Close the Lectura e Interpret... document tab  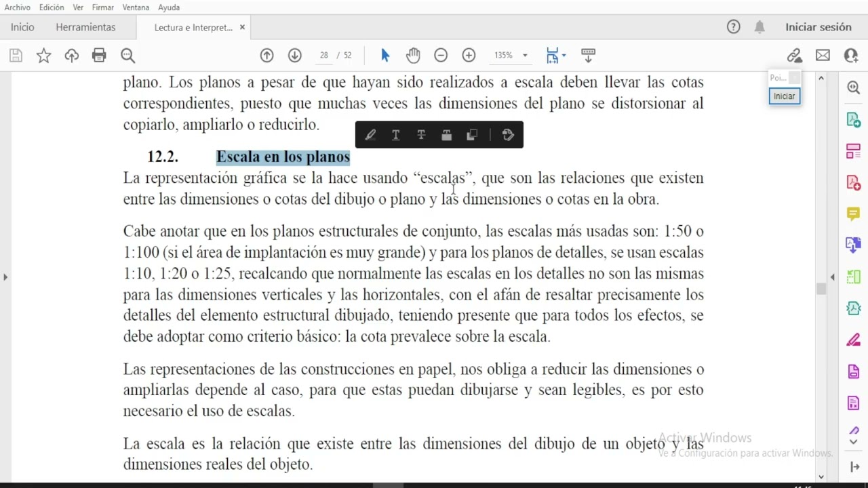pos(242,28)
